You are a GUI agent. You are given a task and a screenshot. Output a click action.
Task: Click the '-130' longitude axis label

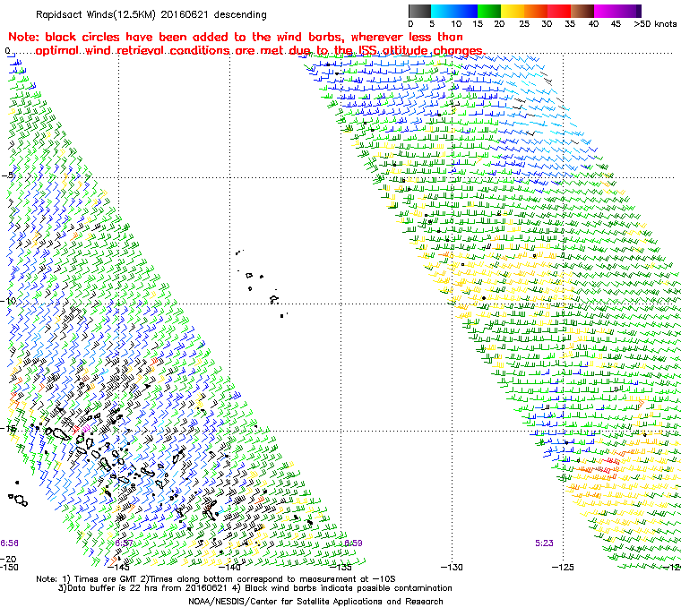[453, 567]
